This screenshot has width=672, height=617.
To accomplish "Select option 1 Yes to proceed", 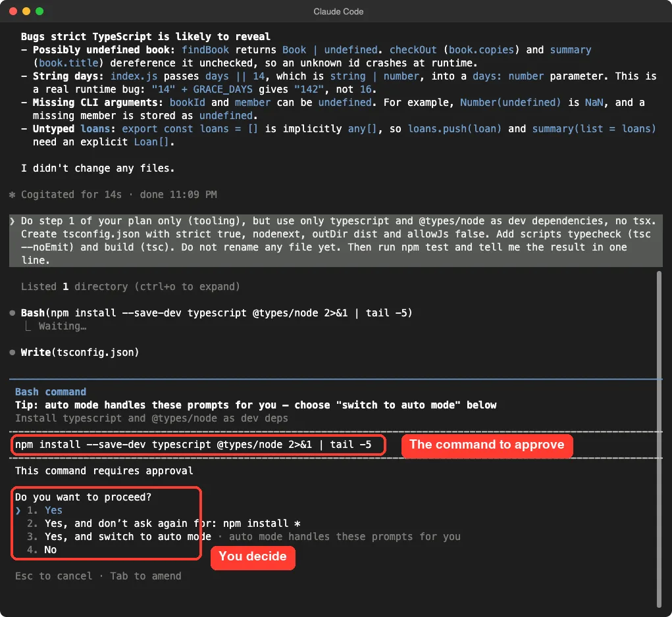I will [45, 510].
